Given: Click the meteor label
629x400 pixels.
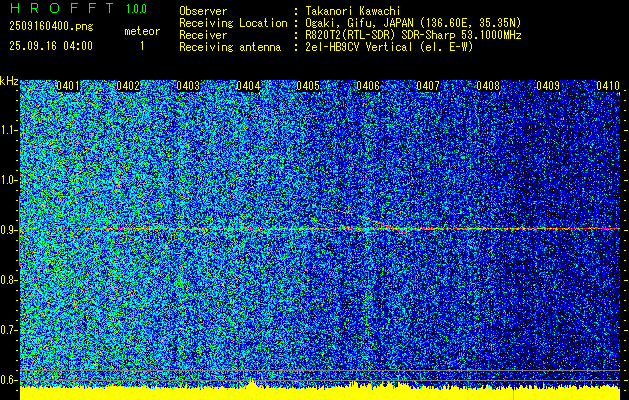Looking at the screenshot, I should tap(142, 31).
